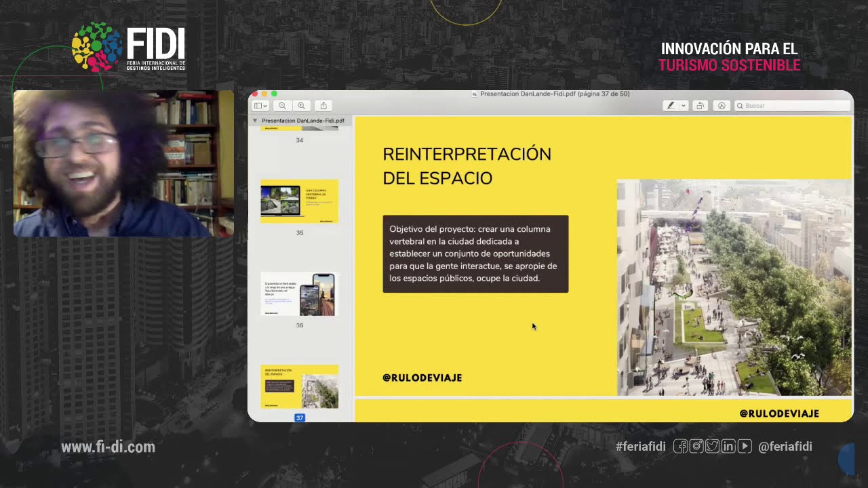This screenshot has width=868, height=488.
Task: Close the Preview window with red button
Action: tap(255, 94)
